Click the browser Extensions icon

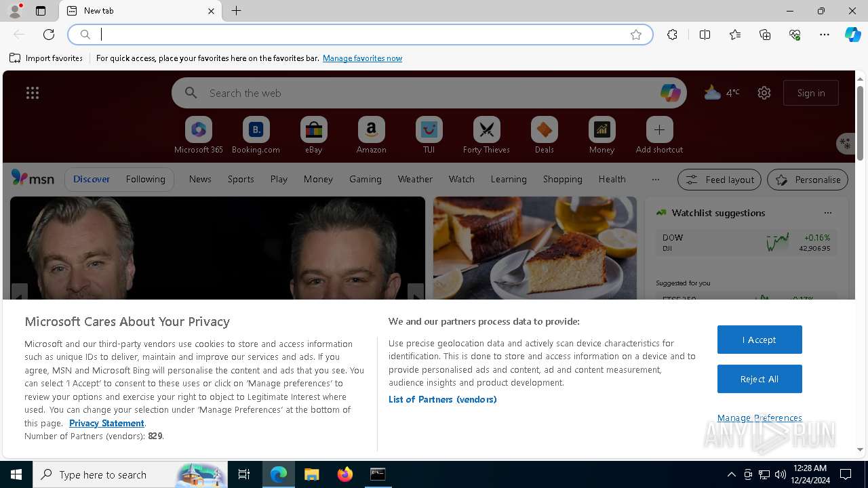(x=672, y=35)
